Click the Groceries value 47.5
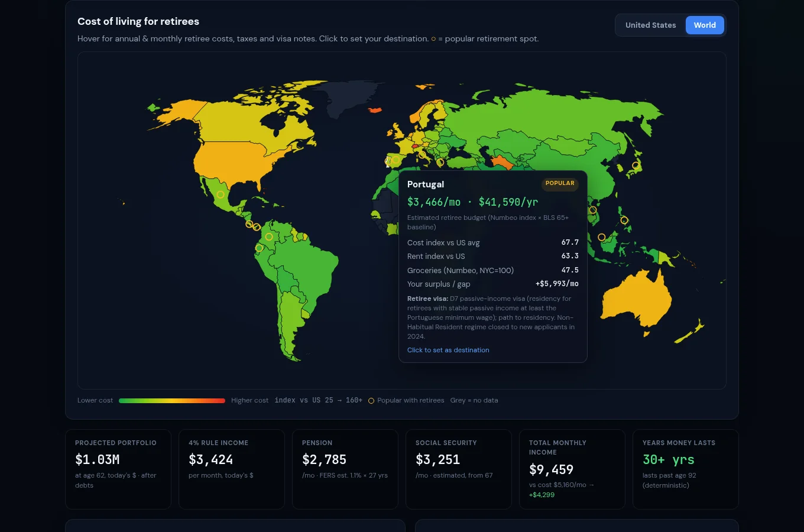 coord(570,270)
